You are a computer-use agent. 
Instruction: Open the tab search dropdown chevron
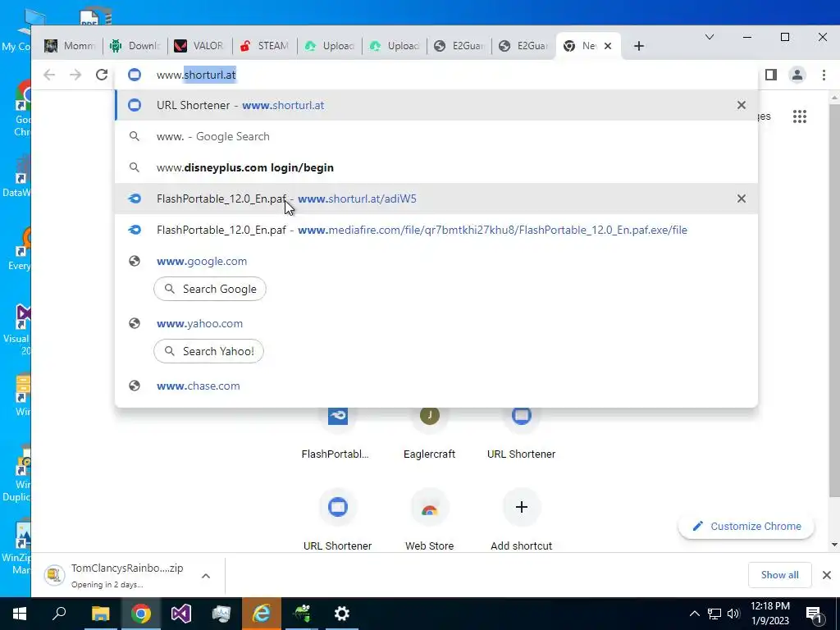pyautogui.click(x=710, y=37)
